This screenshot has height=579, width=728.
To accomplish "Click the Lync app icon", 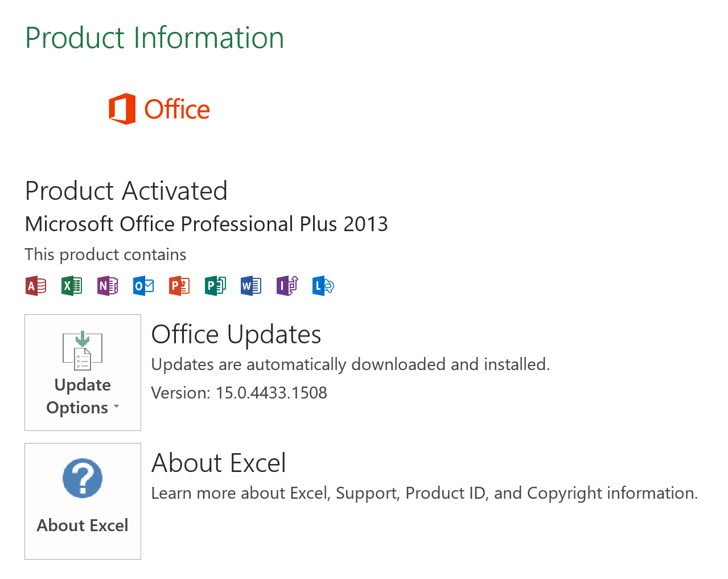I will [x=323, y=286].
